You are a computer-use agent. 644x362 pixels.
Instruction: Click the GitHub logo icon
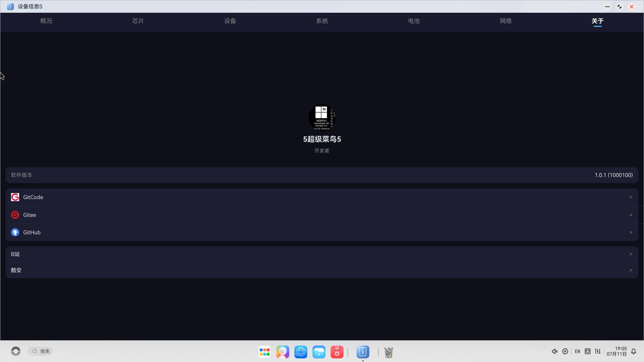15,232
